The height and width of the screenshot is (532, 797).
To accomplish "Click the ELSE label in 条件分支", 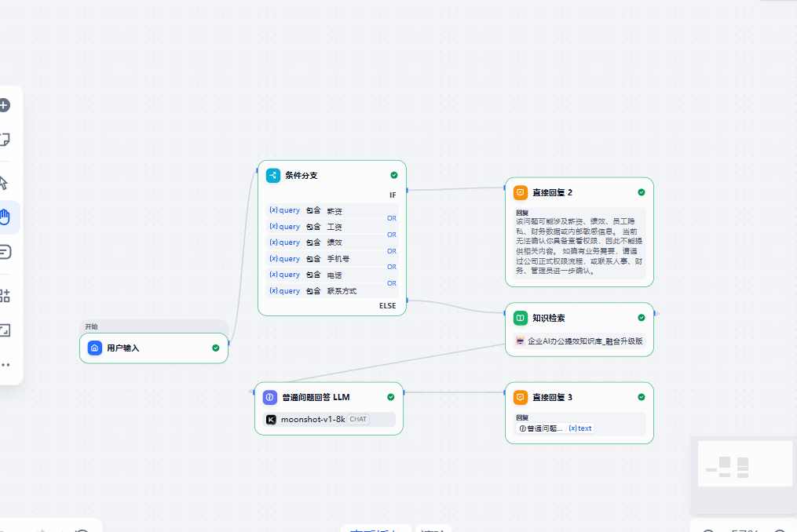I will (387, 306).
